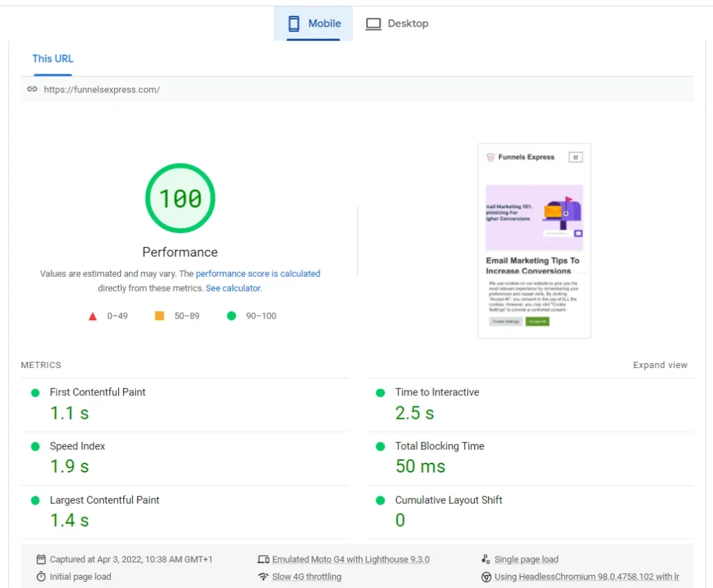
Task: Click the device icon beside Emulated Moto G4
Action: tap(263, 559)
